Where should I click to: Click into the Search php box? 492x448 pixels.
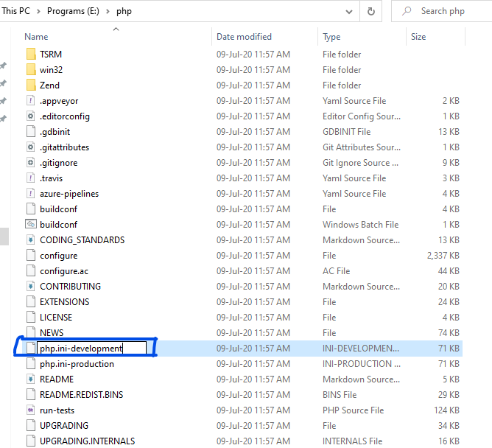443,11
